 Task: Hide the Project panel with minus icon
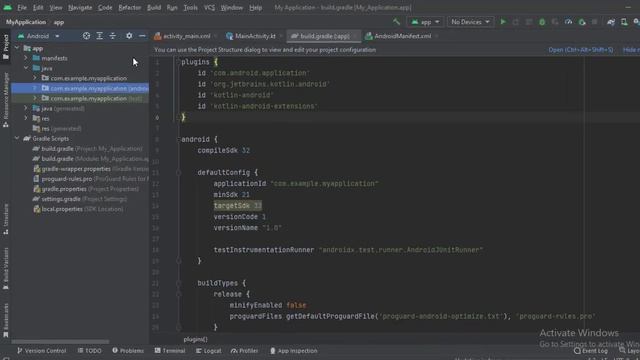(142, 36)
